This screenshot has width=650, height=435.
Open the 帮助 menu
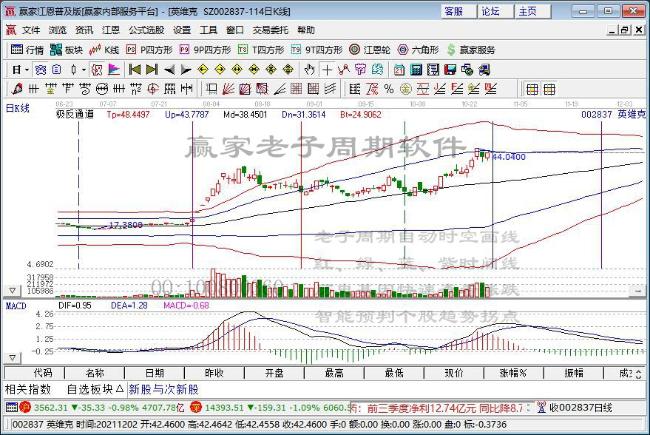(306, 30)
